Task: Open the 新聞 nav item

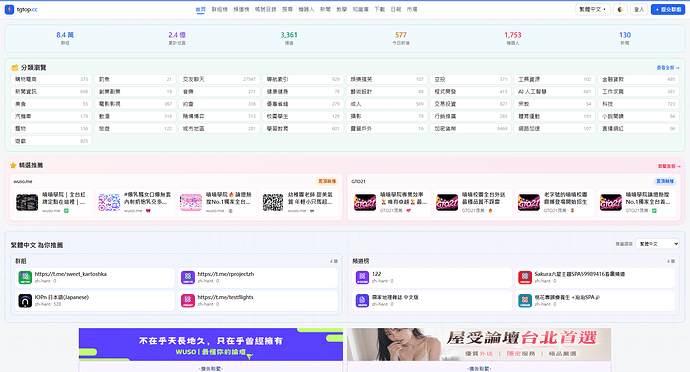Action: click(x=325, y=9)
